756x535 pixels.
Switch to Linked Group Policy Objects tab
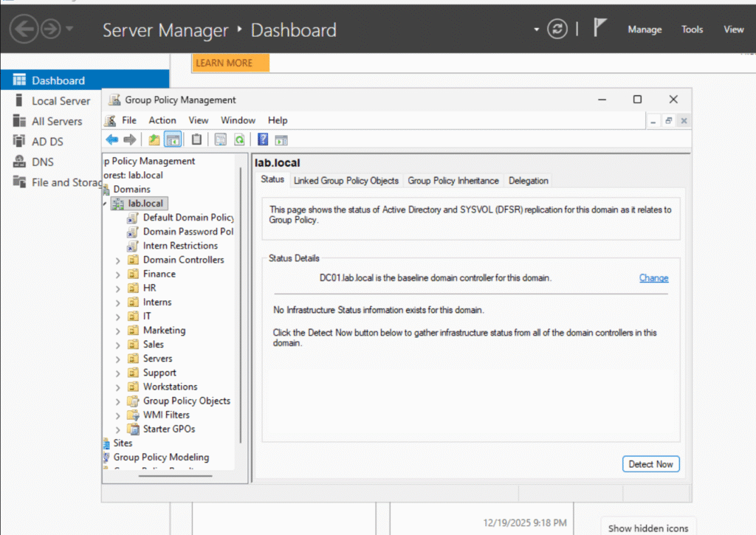[346, 181]
